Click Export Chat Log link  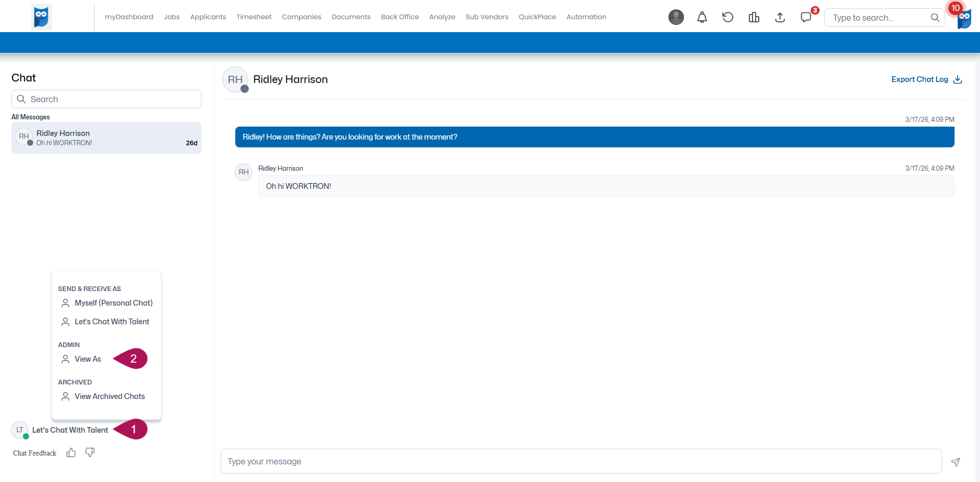pyautogui.click(x=920, y=79)
